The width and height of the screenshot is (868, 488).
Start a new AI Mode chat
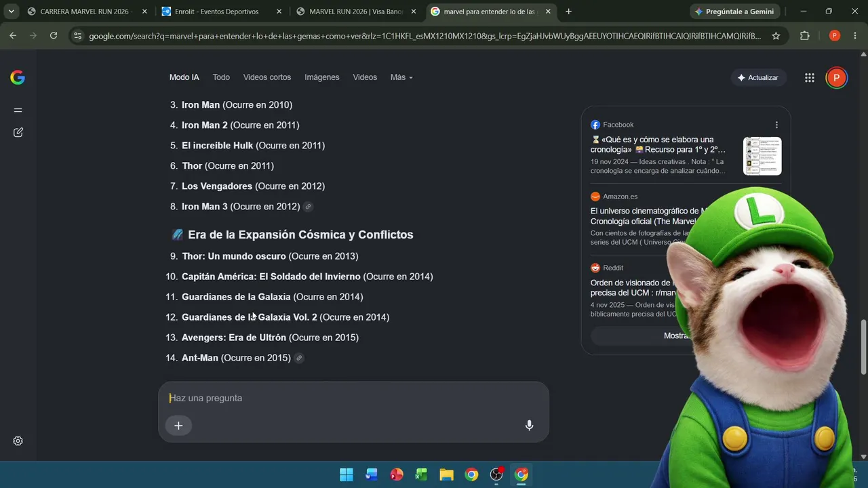click(x=18, y=132)
